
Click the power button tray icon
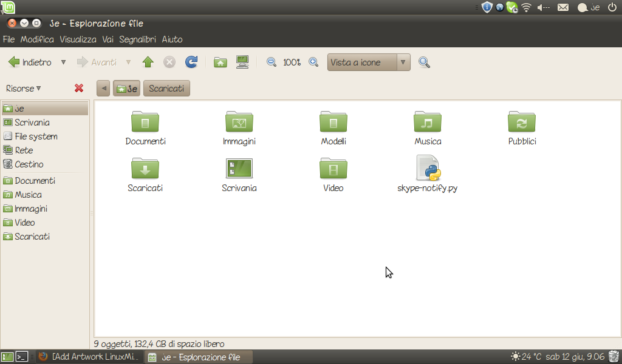click(x=612, y=7)
